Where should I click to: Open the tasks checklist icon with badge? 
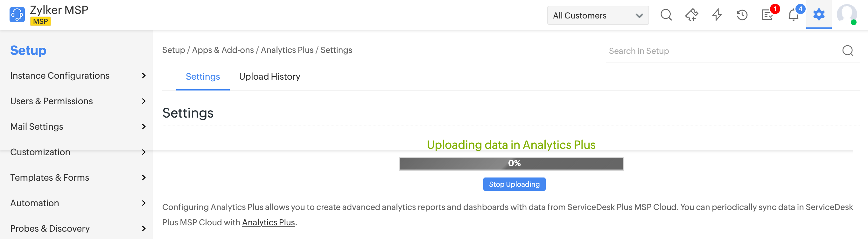click(768, 15)
